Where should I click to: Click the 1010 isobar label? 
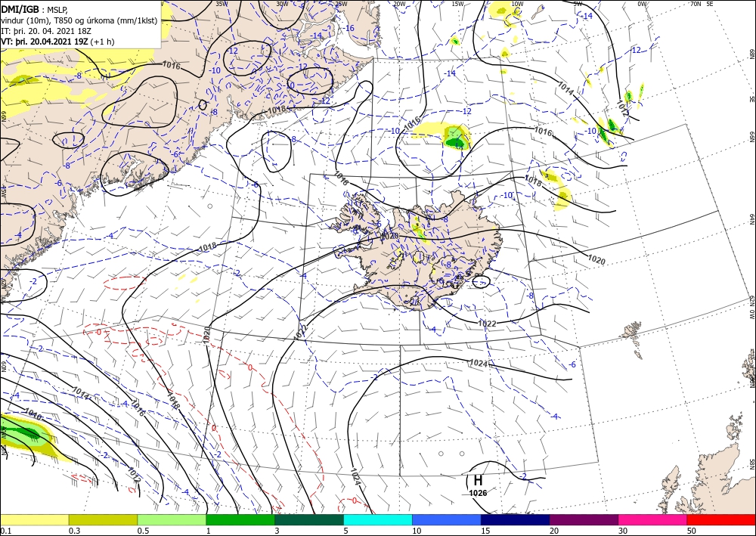point(33,414)
